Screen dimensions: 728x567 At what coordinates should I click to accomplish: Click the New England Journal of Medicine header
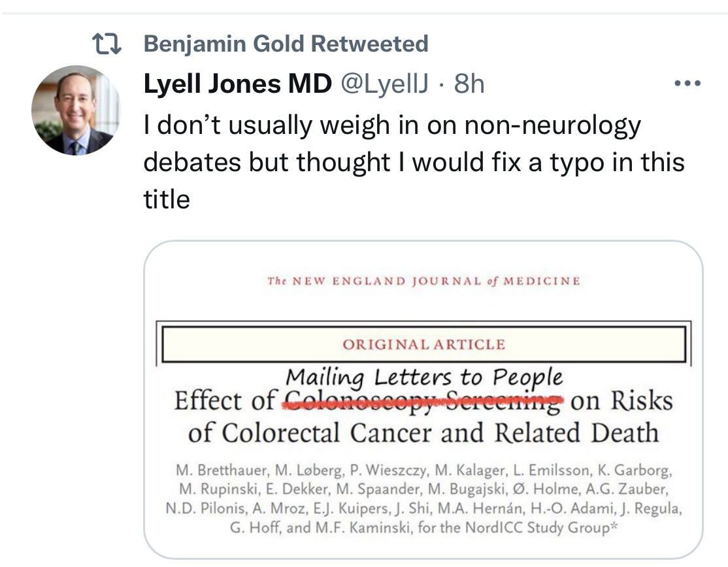pos(423,282)
